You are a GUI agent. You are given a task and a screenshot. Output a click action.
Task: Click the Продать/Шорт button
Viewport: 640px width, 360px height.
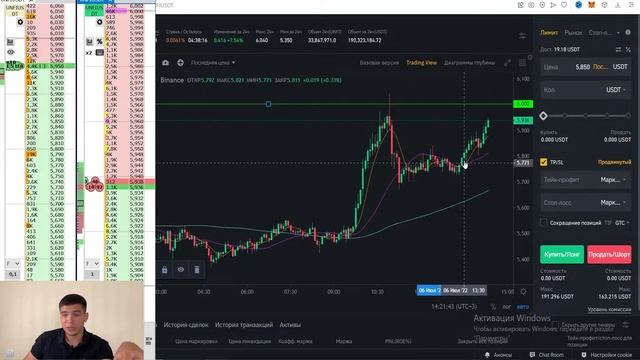point(609,254)
